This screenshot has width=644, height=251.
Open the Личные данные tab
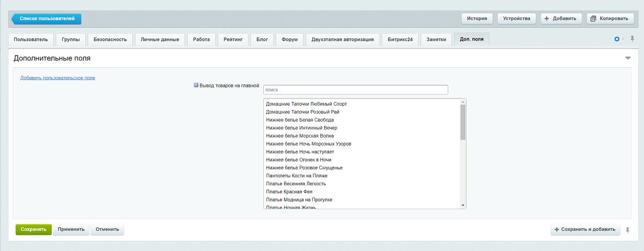click(x=160, y=40)
